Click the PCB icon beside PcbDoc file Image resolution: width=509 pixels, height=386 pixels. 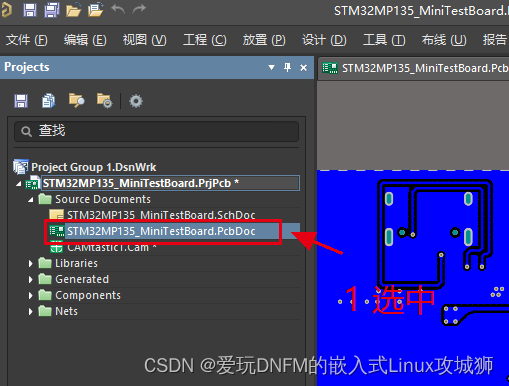point(56,231)
